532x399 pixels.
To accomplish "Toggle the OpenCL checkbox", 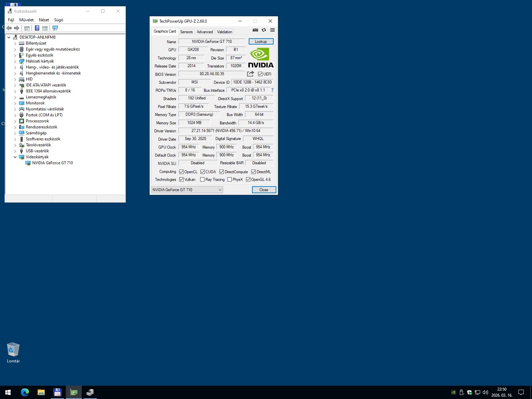I will coord(181,172).
